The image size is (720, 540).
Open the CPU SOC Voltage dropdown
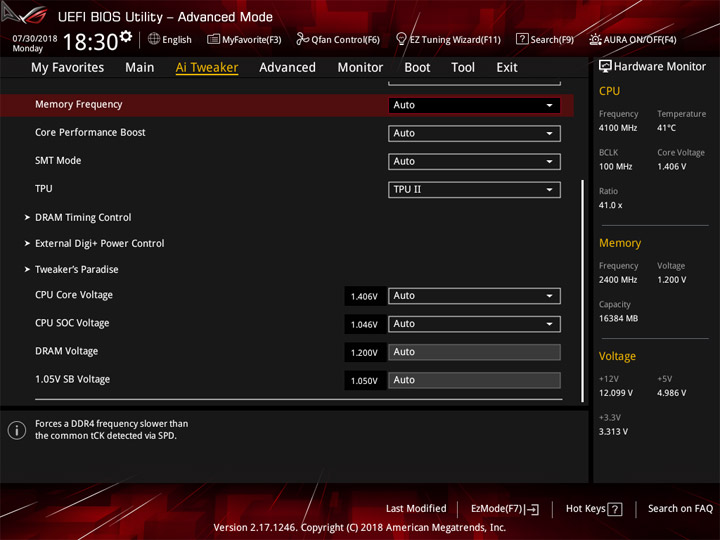(474, 324)
